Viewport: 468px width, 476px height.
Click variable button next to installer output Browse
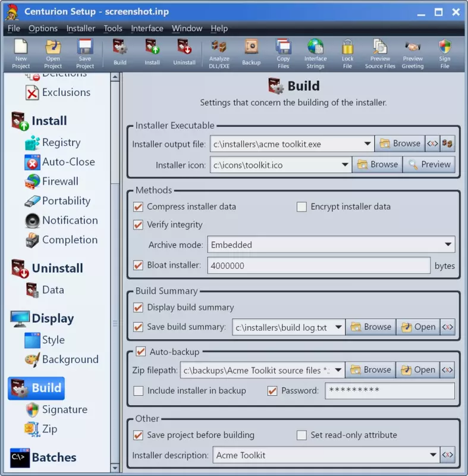(432, 143)
